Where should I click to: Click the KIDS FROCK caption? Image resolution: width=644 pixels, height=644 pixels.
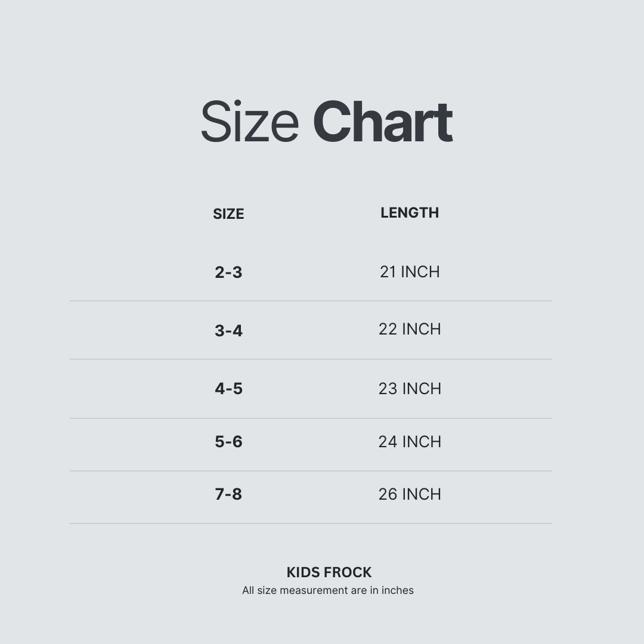[329, 572]
